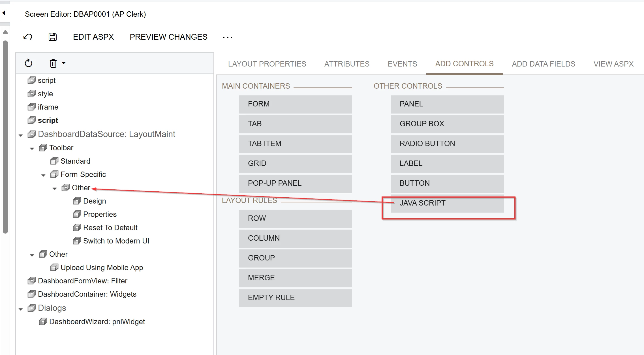The width and height of the screenshot is (644, 355).
Task: Open the three-dots more actions menu
Action: pos(227,37)
